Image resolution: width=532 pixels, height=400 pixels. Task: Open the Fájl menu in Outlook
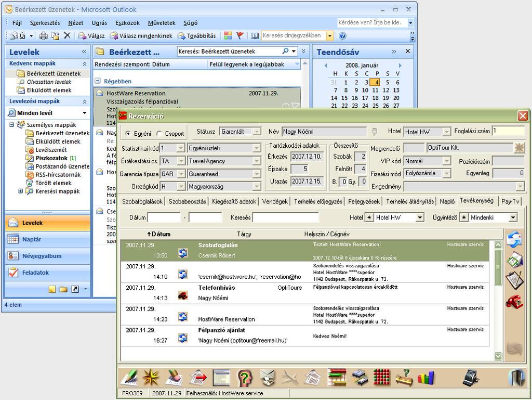pyautogui.click(x=17, y=23)
